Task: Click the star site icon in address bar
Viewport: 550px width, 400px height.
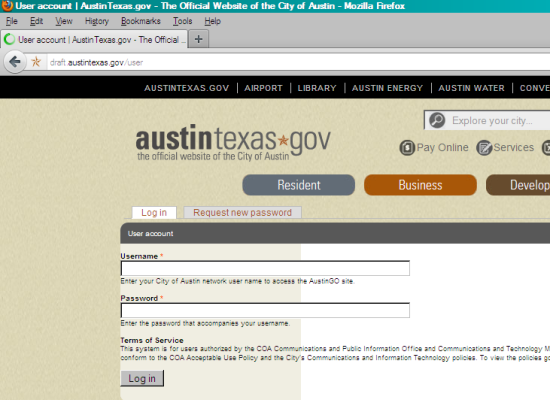Action: point(36,62)
